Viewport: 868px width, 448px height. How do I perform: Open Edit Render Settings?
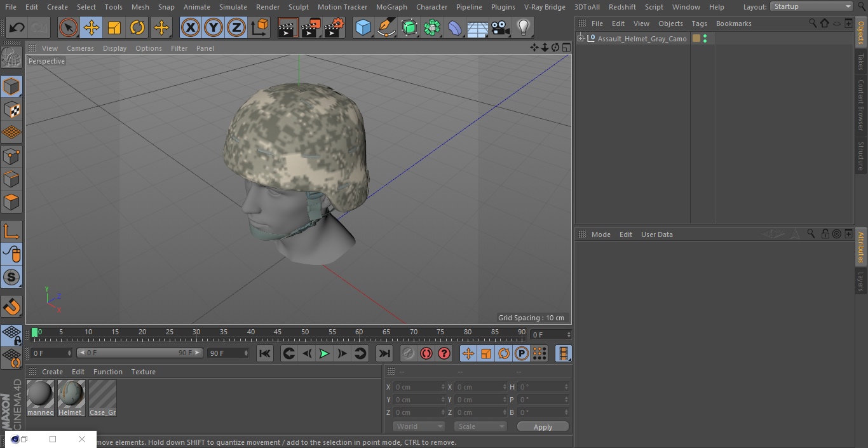[x=334, y=28]
